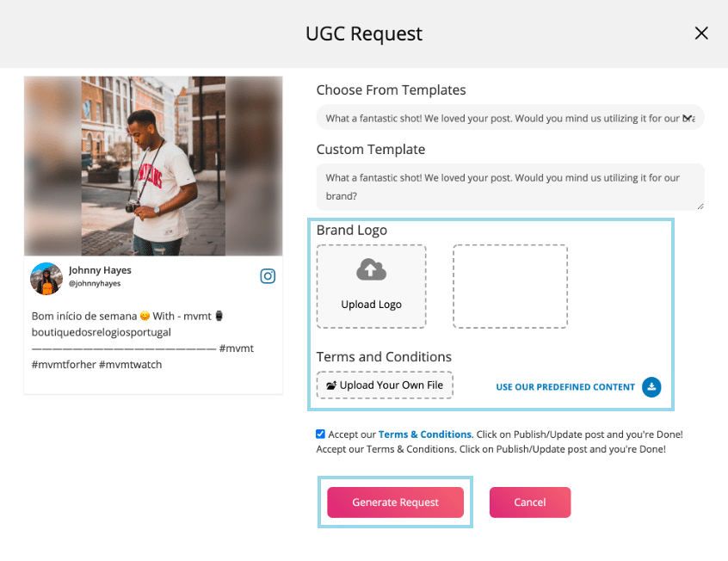Select the Upload Your Own File option
728x561 pixels.
[x=385, y=385]
